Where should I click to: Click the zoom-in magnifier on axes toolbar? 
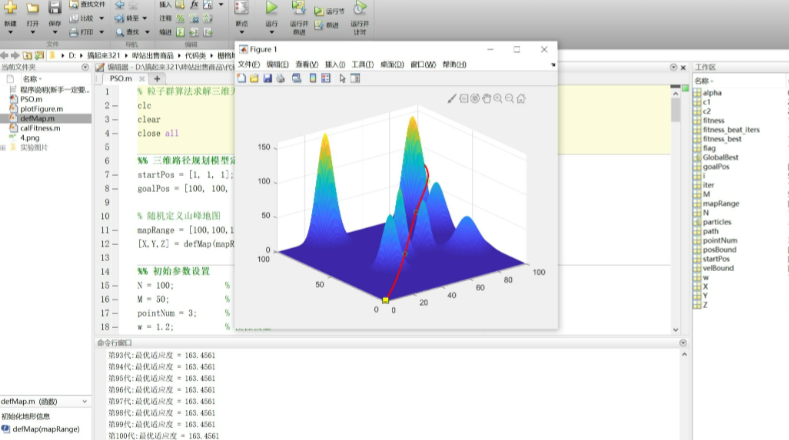point(498,98)
